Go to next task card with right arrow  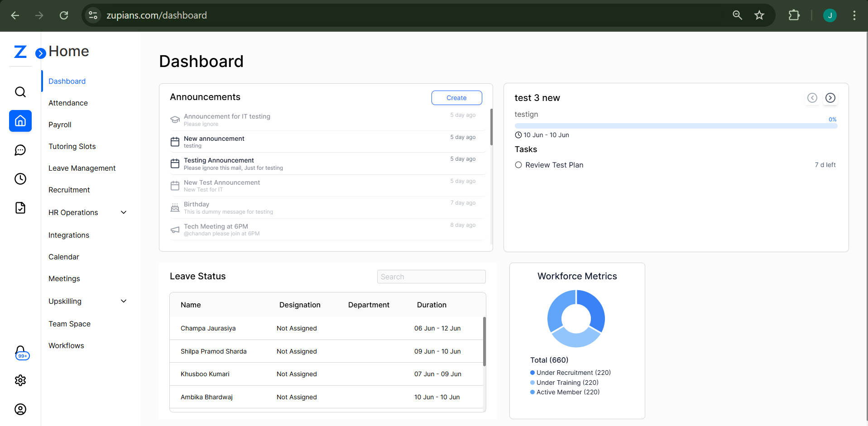830,97
